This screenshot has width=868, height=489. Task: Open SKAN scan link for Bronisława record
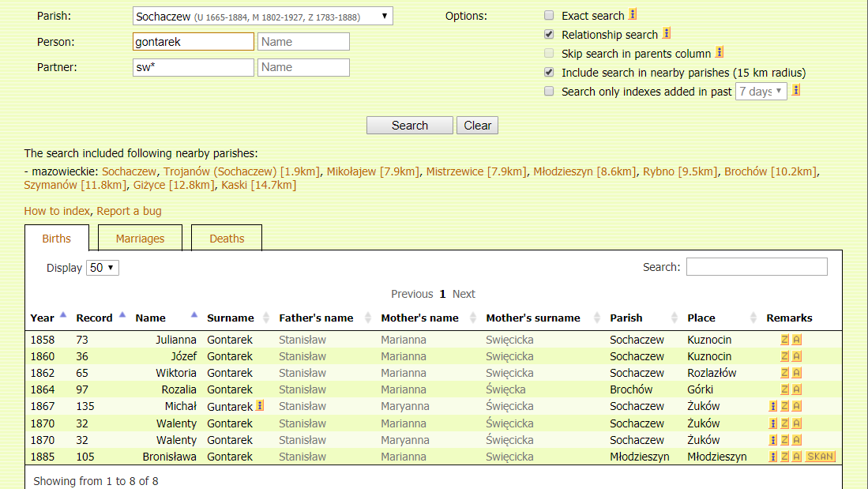point(820,457)
